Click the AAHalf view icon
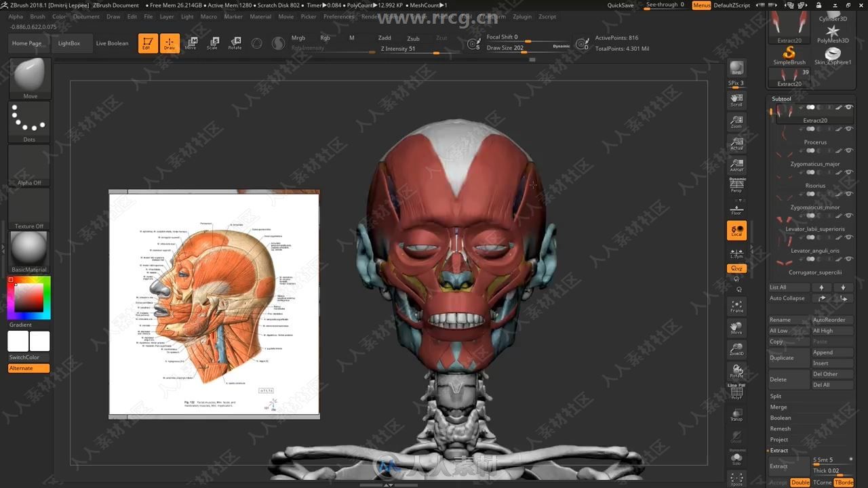This screenshot has width=868, height=488. [736, 165]
